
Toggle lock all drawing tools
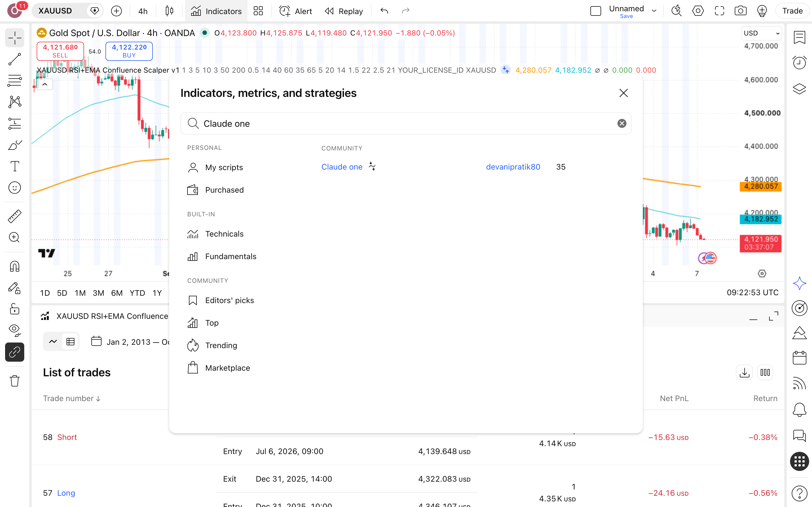click(x=14, y=308)
